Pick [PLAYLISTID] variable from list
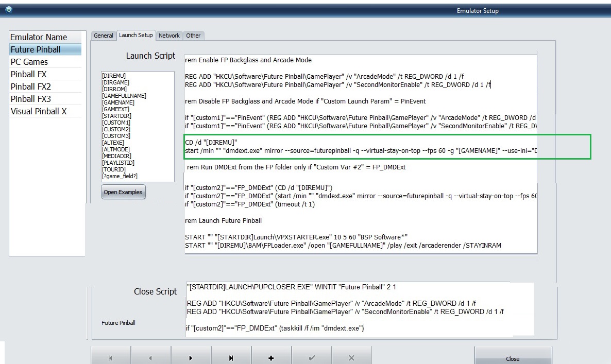 point(118,163)
